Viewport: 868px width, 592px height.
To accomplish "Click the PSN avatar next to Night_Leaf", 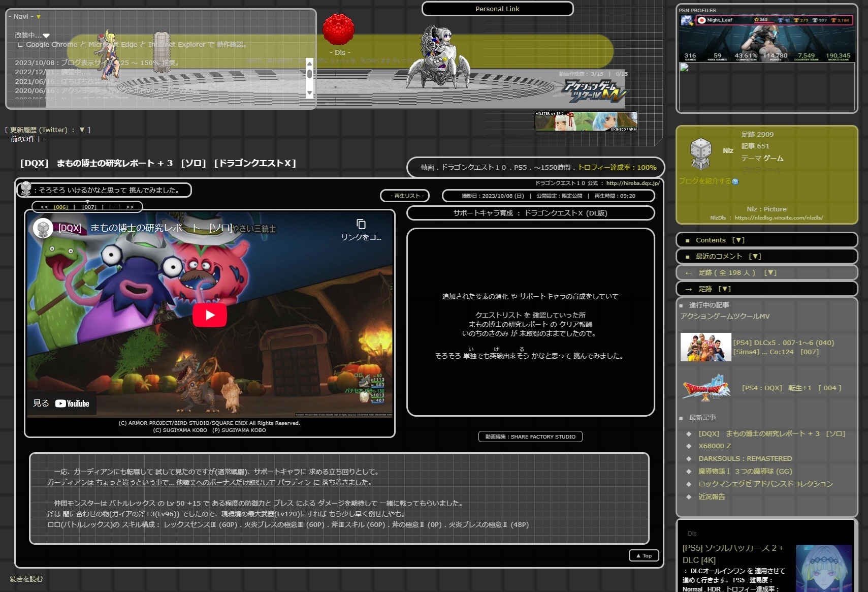I will (x=687, y=20).
